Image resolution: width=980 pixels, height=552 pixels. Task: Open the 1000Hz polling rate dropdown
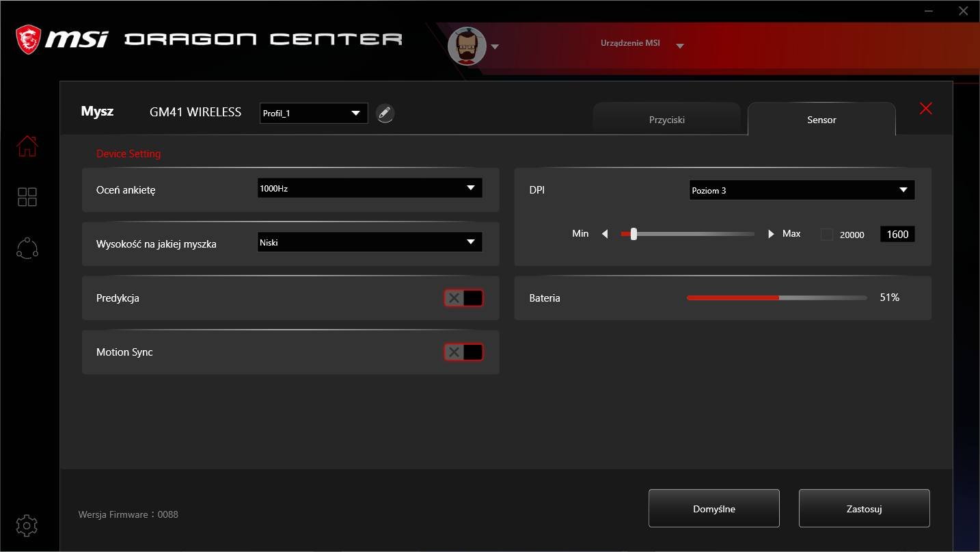[370, 188]
